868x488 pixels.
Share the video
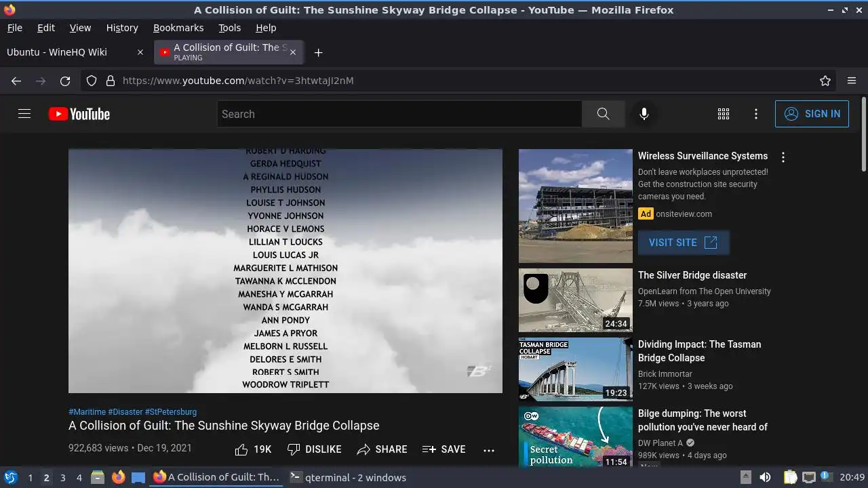(x=382, y=449)
